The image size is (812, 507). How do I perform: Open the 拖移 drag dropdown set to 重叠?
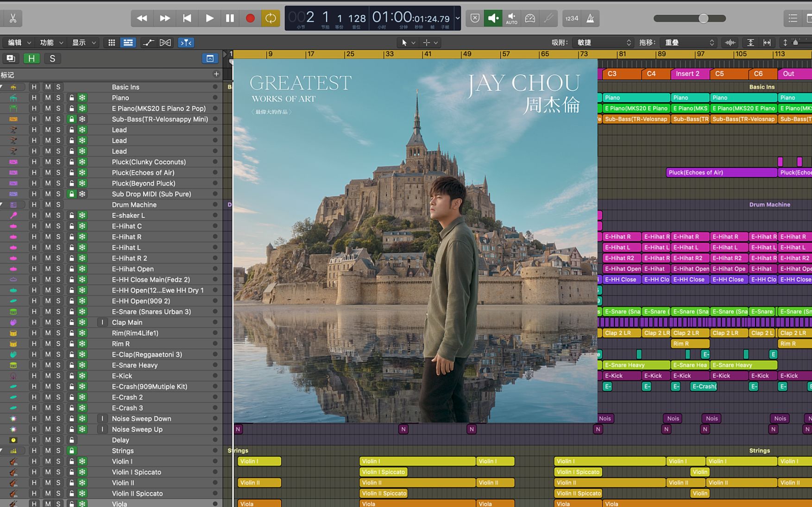689,43
